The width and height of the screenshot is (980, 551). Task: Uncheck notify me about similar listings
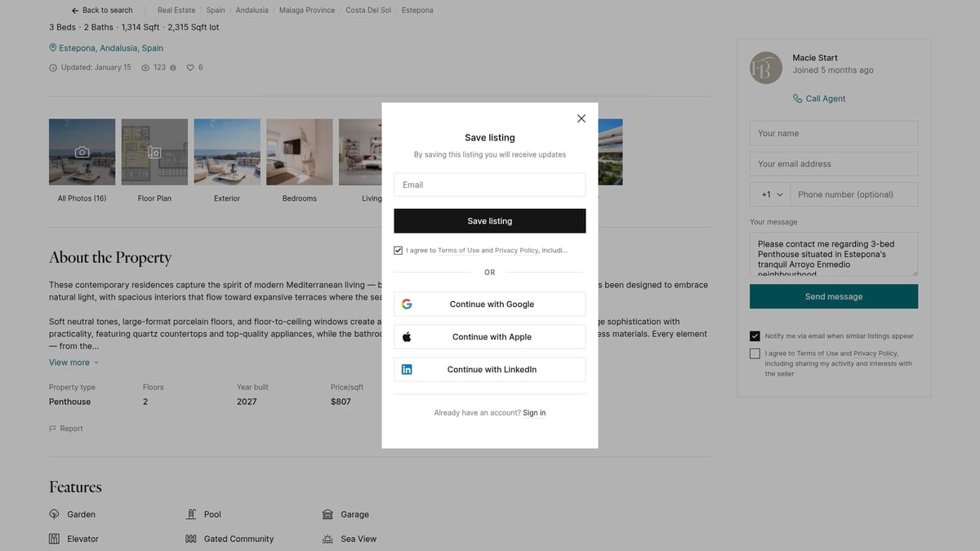pos(755,336)
